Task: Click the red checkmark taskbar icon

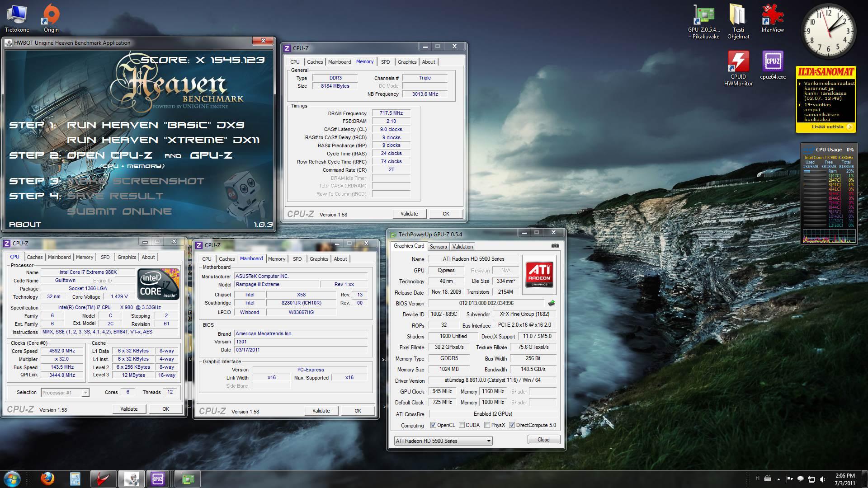Action: (x=103, y=479)
